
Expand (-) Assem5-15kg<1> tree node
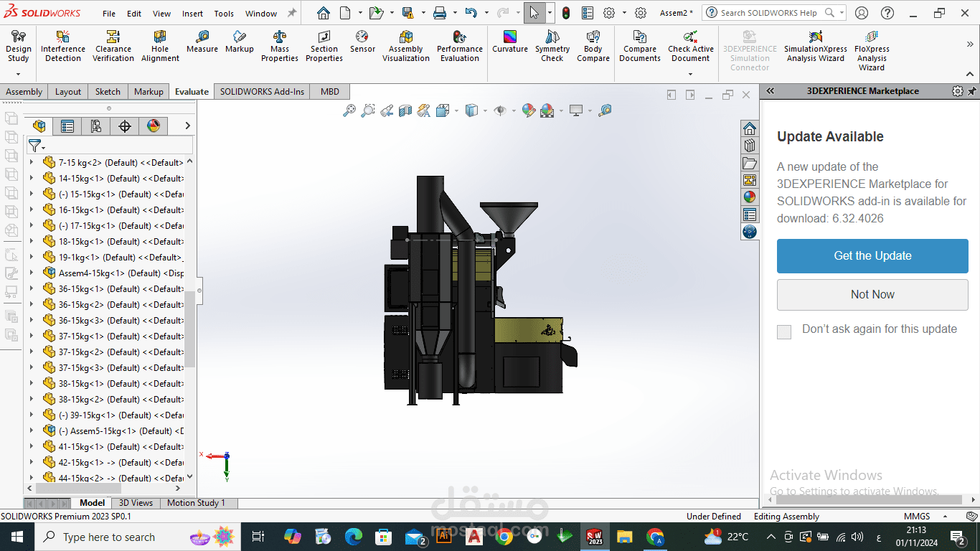(31, 431)
